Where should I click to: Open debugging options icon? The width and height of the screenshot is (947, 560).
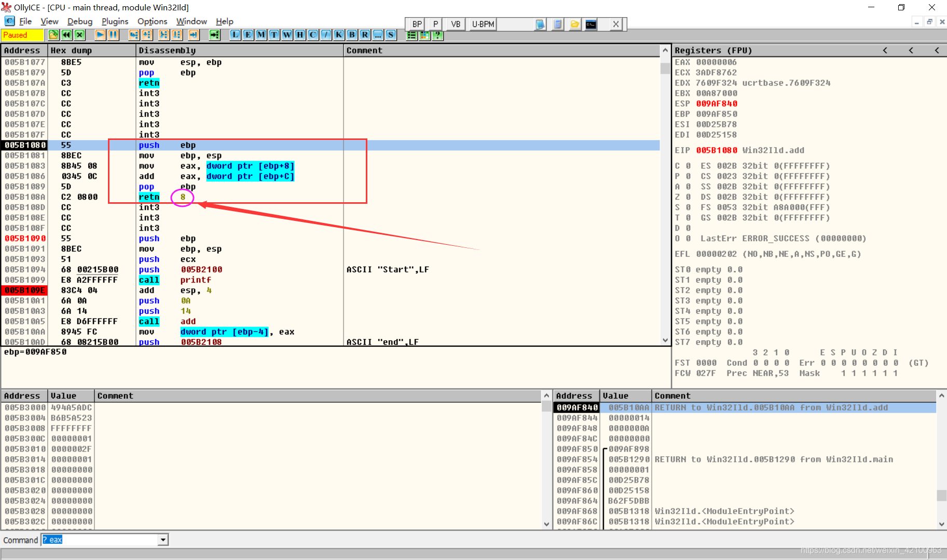click(x=412, y=35)
